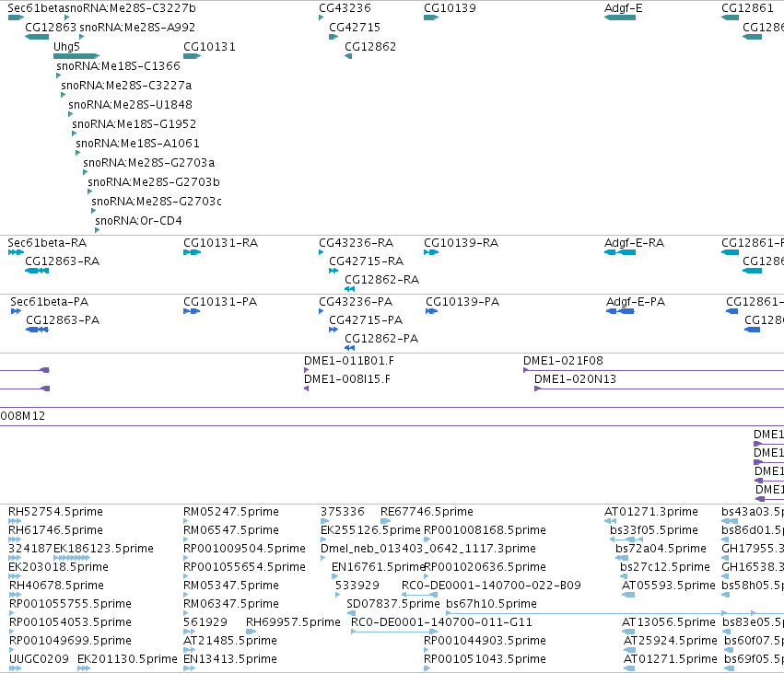The width and height of the screenshot is (784, 673).
Task: Open the bs33f05.5prime EST label
Action: [654, 530]
